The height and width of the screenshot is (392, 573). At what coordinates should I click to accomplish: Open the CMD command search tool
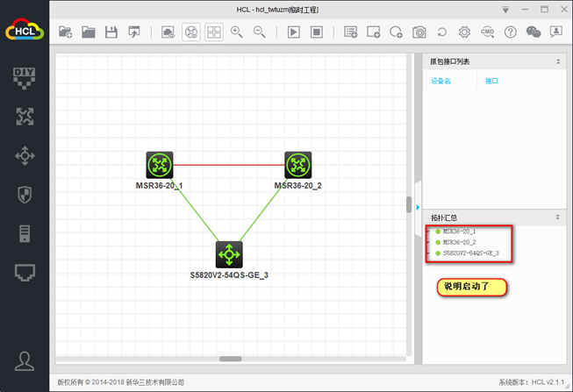pyautogui.click(x=488, y=32)
